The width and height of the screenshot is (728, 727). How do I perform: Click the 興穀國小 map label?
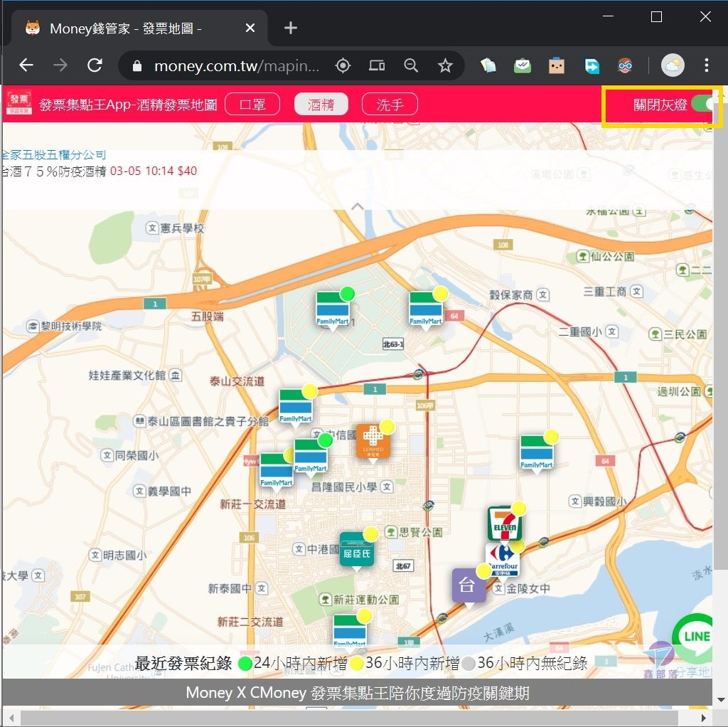[x=598, y=502]
